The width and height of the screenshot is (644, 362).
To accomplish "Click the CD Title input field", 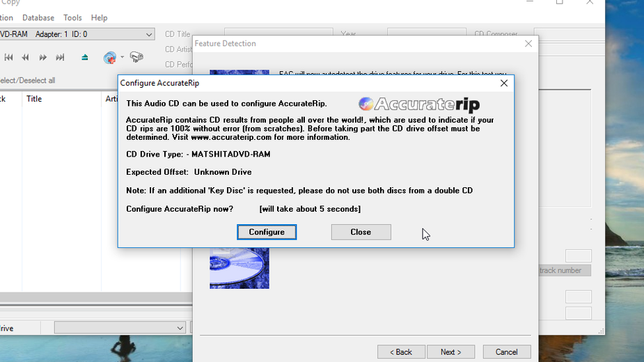I will tap(278, 33).
